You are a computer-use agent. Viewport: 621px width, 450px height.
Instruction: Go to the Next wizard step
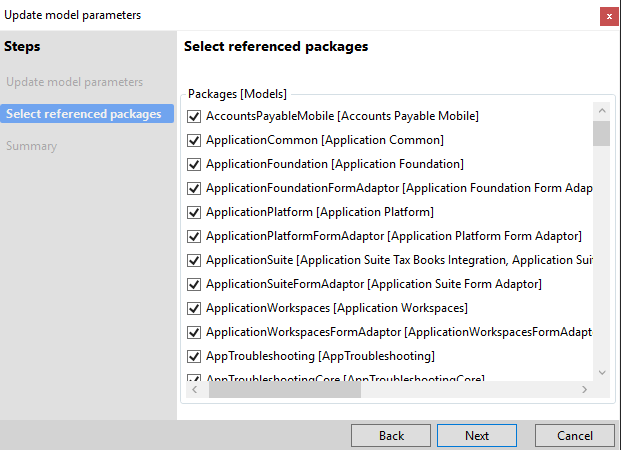[477, 436]
